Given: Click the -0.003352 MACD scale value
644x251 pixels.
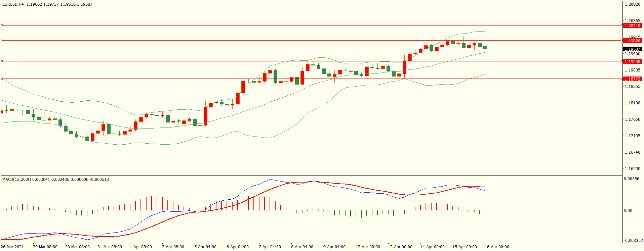Looking at the screenshot, I should 633,241.
